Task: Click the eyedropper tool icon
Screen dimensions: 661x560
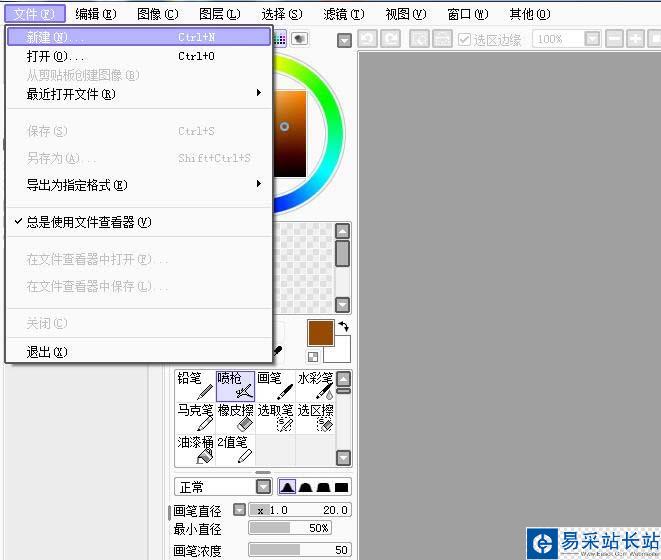Action: (x=278, y=350)
